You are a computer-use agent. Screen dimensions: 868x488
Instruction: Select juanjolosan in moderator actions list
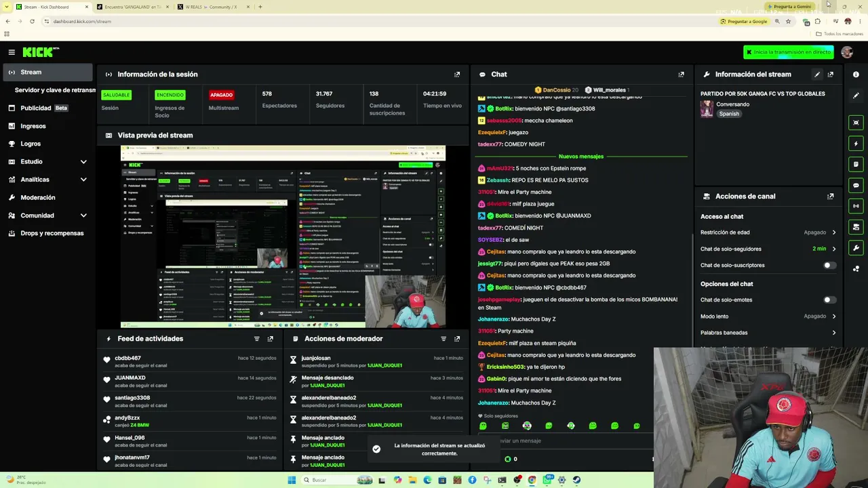(x=316, y=359)
